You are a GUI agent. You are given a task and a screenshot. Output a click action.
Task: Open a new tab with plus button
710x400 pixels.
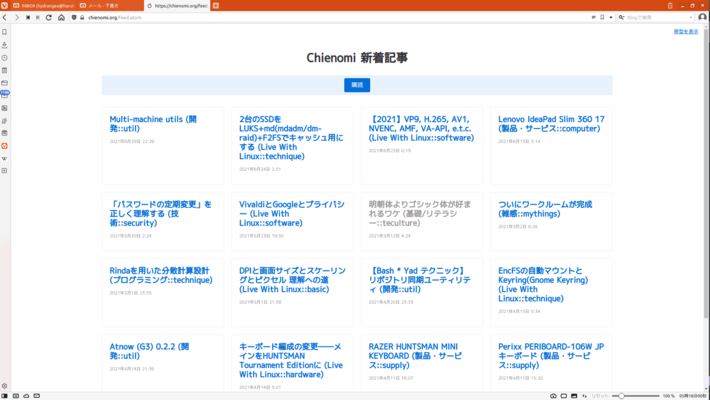[216, 6]
